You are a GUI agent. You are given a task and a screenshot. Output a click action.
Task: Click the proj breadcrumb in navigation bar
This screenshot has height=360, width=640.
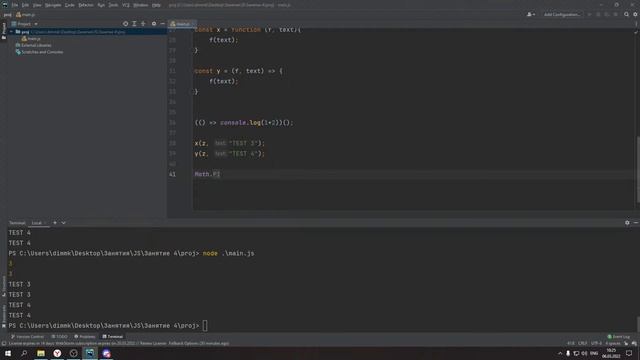[x=8, y=15]
